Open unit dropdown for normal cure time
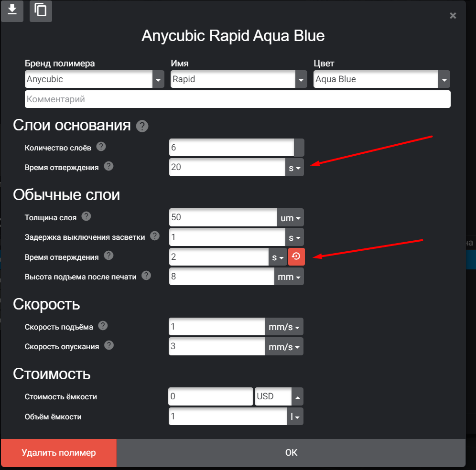The width and height of the screenshot is (476, 470). pyautogui.click(x=278, y=257)
